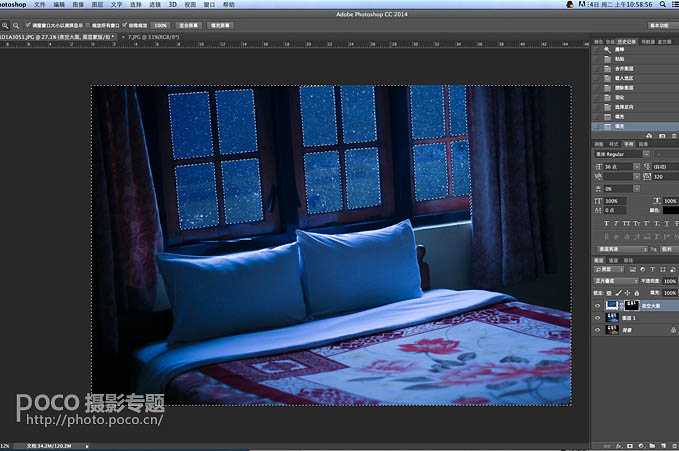Screen dimensions: 679x451
Task: Toggle faux italic text style
Action: 616,224
